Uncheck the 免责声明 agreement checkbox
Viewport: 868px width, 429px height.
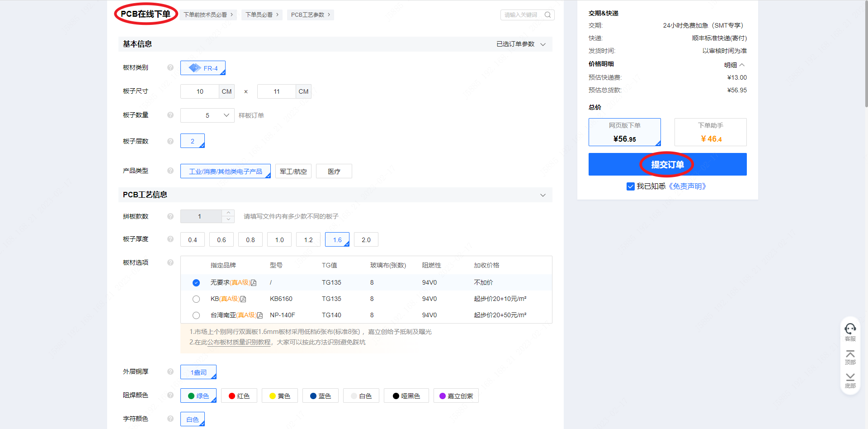pyautogui.click(x=630, y=186)
